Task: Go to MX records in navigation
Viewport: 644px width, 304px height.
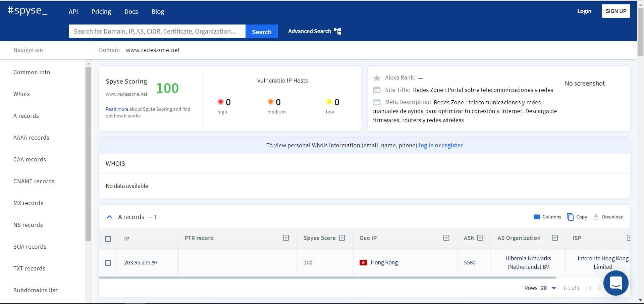Action: tap(28, 203)
